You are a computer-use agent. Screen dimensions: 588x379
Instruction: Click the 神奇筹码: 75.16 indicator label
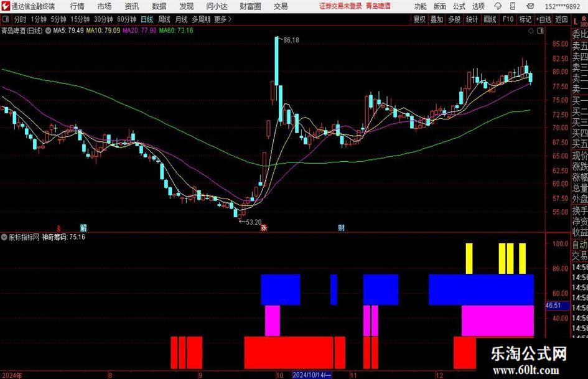coord(63,237)
